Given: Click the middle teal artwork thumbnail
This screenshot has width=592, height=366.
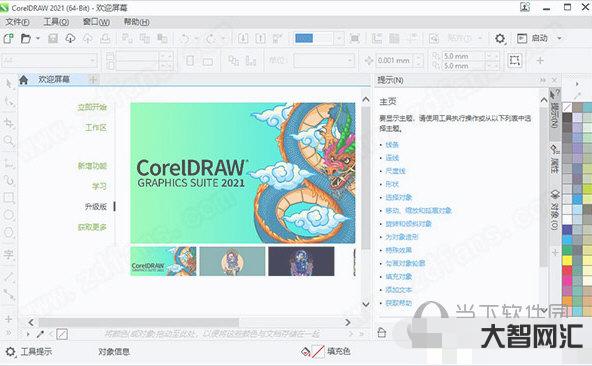Looking at the screenshot, I should coord(232,261).
